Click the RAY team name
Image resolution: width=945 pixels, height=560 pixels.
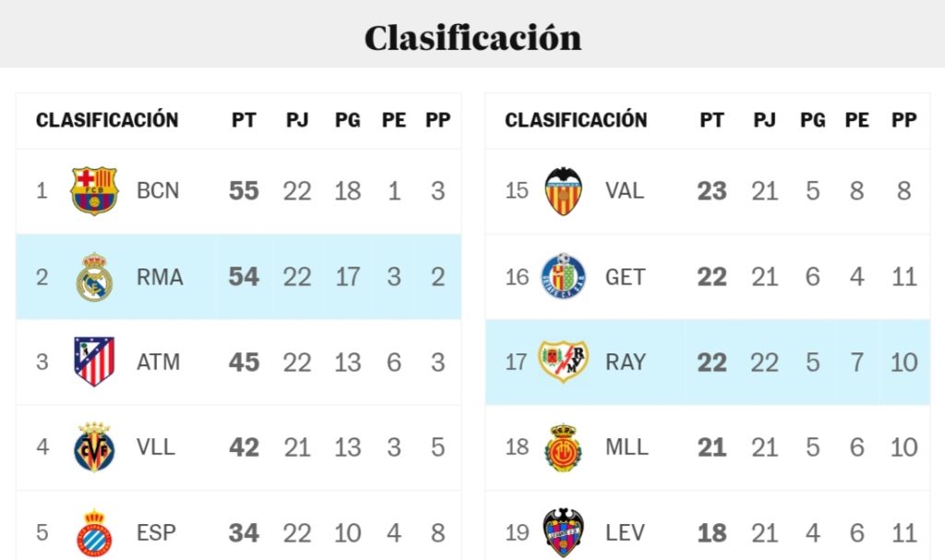tap(625, 362)
